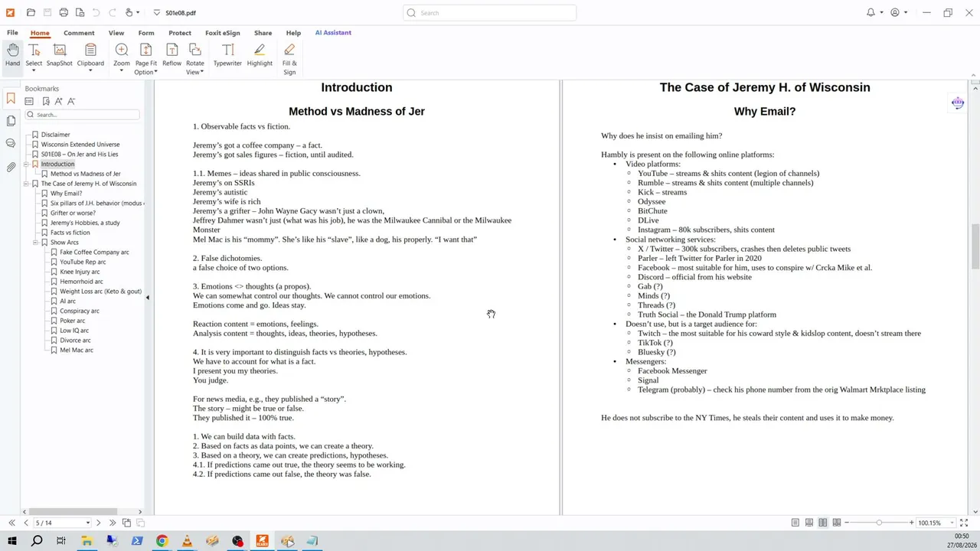Choose the Typewriter tool
The height and width of the screenshot is (551, 980).
[227, 55]
